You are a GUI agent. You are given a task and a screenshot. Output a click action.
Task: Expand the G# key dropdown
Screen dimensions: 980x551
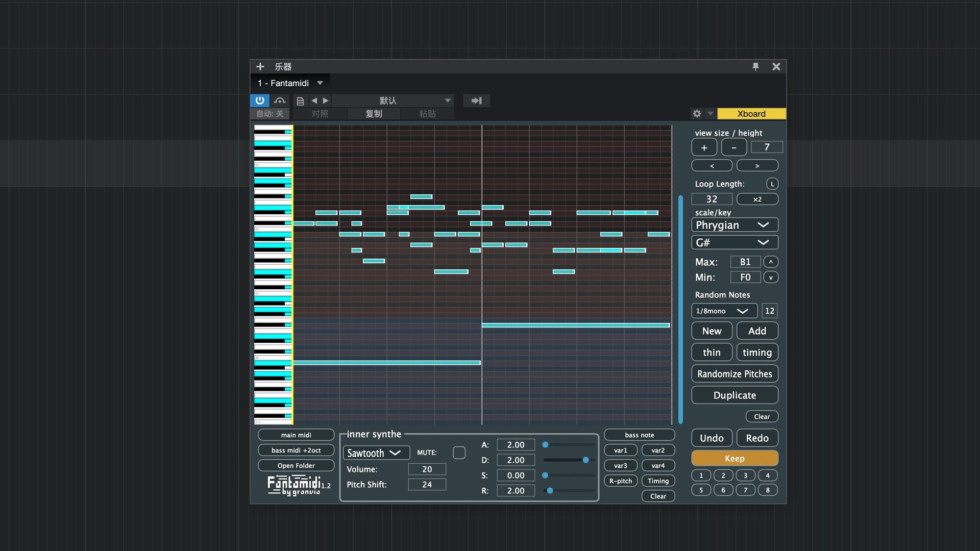(x=734, y=242)
